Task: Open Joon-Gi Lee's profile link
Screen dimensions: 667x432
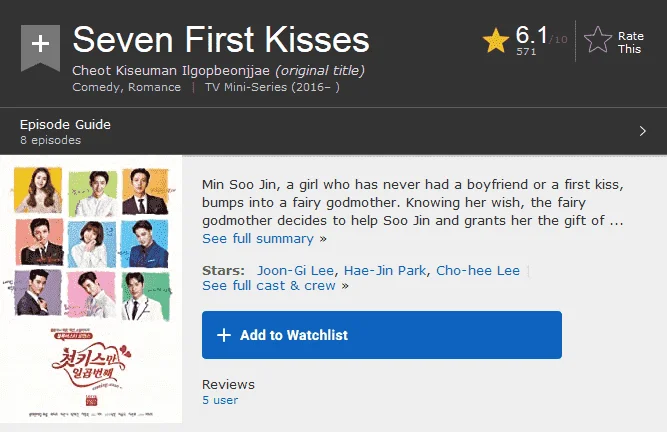Action: (296, 270)
